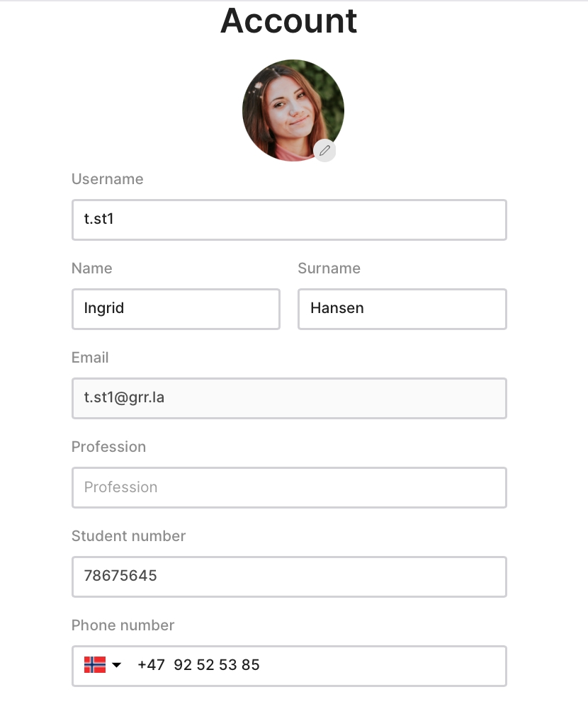Screen dimensions: 588x704
Task: Click the Email field with t.st1@grr.la
Action: (289, 398)
